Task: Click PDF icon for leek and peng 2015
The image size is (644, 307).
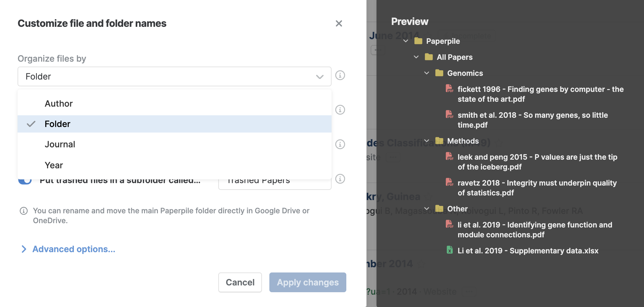Action: (x=449, y=157)
